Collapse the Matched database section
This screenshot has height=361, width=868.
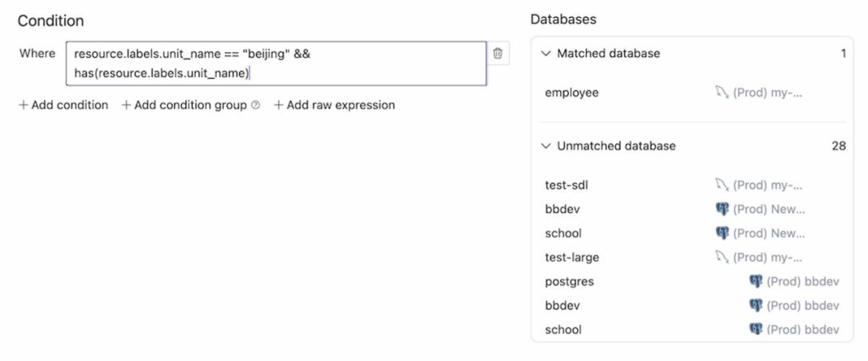(x=547, y=54)
